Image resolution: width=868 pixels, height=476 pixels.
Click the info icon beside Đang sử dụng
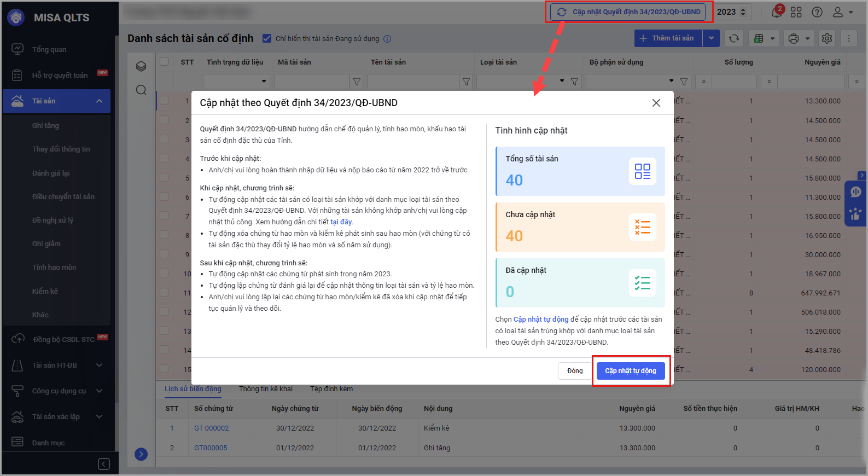(x=387, y=39)
